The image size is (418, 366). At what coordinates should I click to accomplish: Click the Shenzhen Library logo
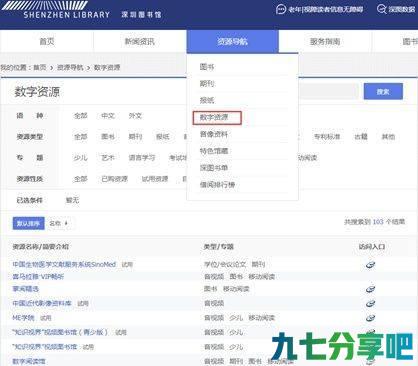[x=56, y=10]
